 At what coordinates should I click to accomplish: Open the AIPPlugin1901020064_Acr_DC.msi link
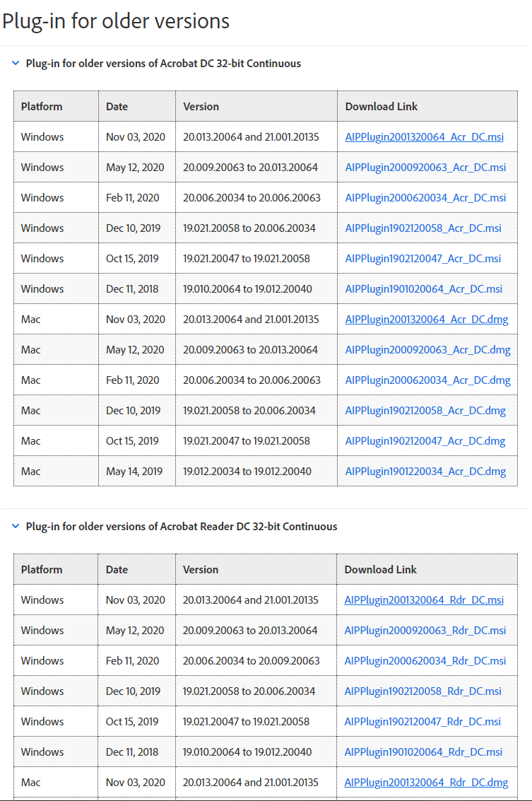(x=423, y=289)
